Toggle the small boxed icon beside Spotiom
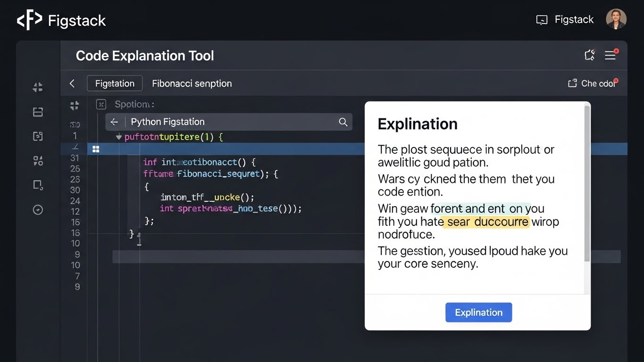 click(x=100, y=104)
